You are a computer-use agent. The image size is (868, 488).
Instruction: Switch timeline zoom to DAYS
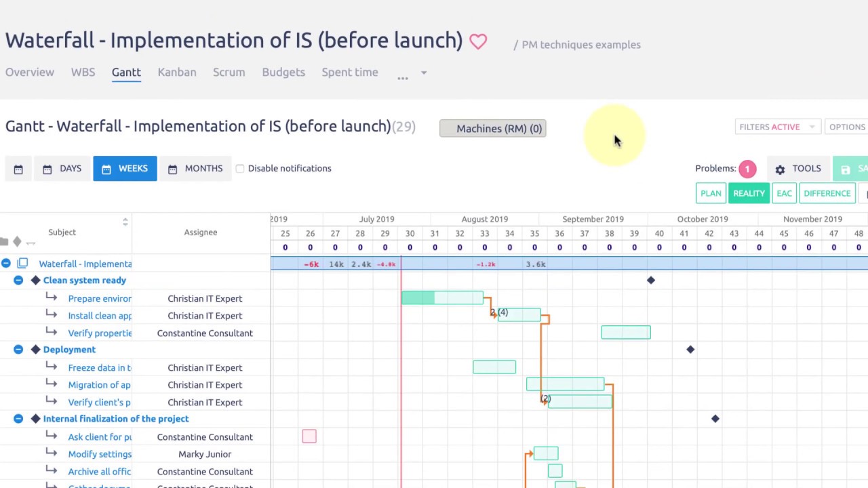[x=62, y=169]
